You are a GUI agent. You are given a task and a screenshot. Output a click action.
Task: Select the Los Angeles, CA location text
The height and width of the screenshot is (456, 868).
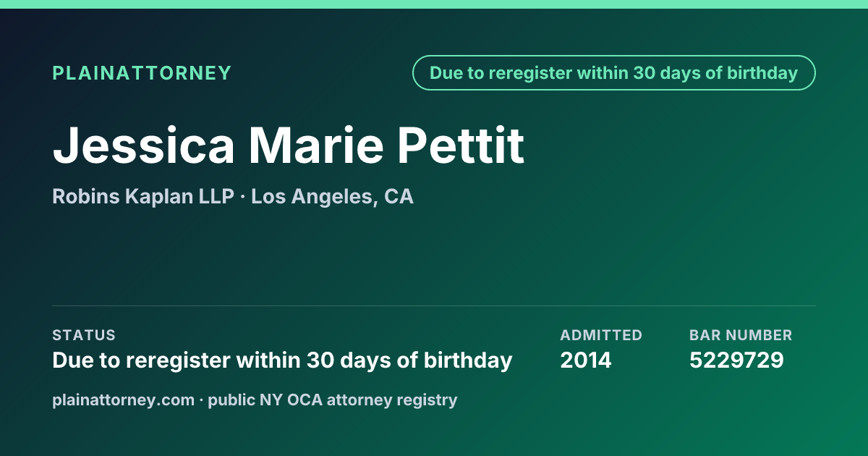333,197
